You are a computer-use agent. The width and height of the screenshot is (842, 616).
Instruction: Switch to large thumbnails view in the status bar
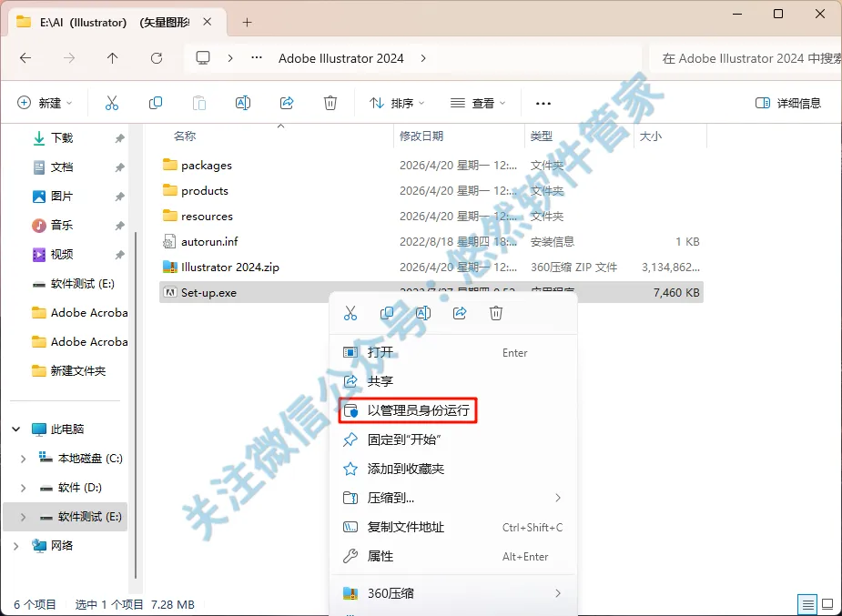(x=827, y=605)
